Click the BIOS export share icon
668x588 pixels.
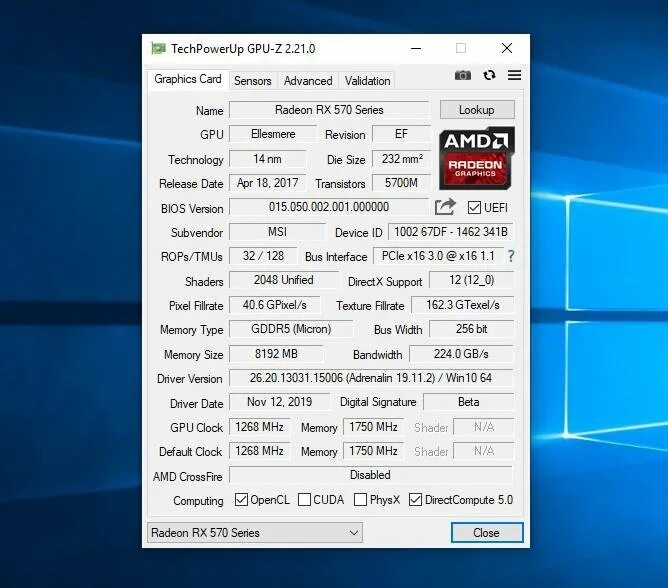click(445, 207)
